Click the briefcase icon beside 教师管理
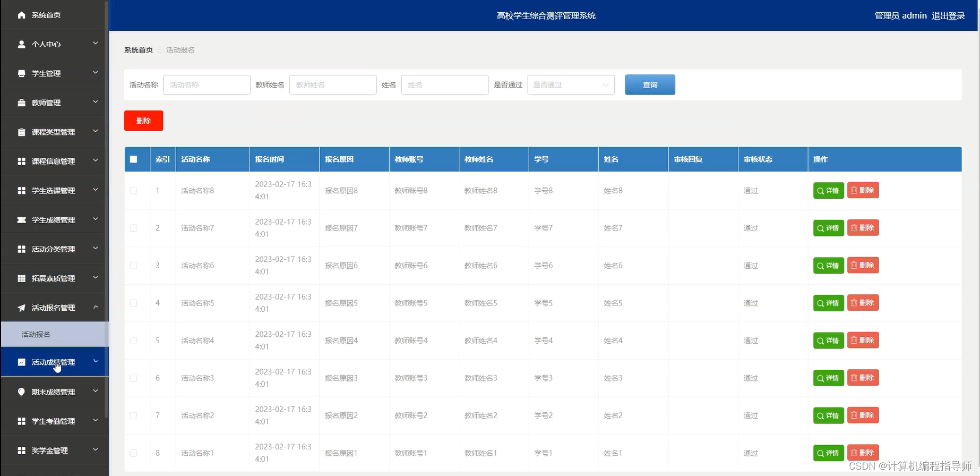This screenshot has height=476, width=980. click(21, 103)
